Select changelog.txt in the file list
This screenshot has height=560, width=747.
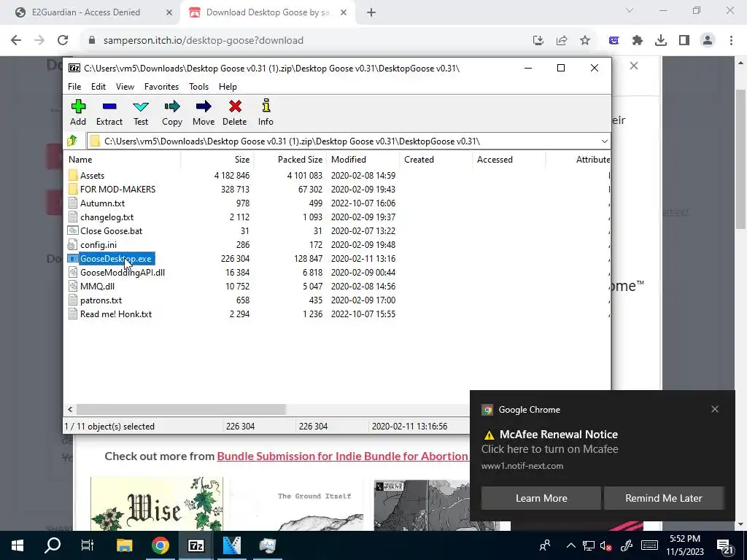coord(107,217)
